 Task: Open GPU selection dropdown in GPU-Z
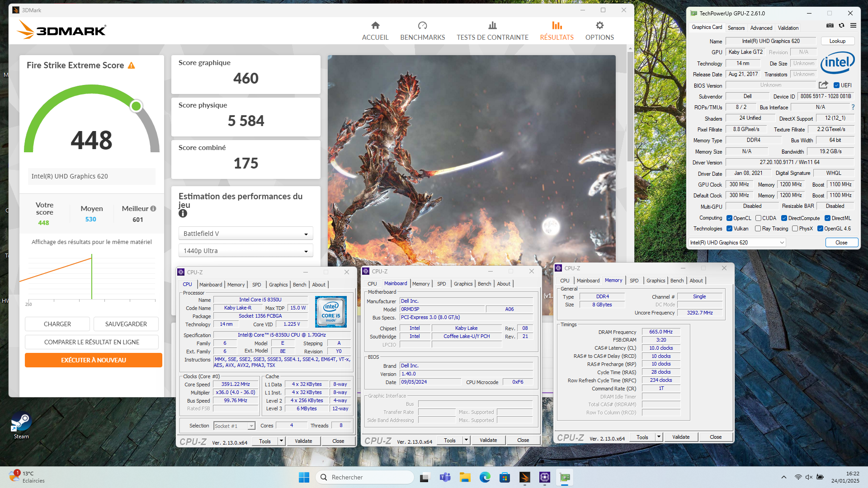(737, 243)
